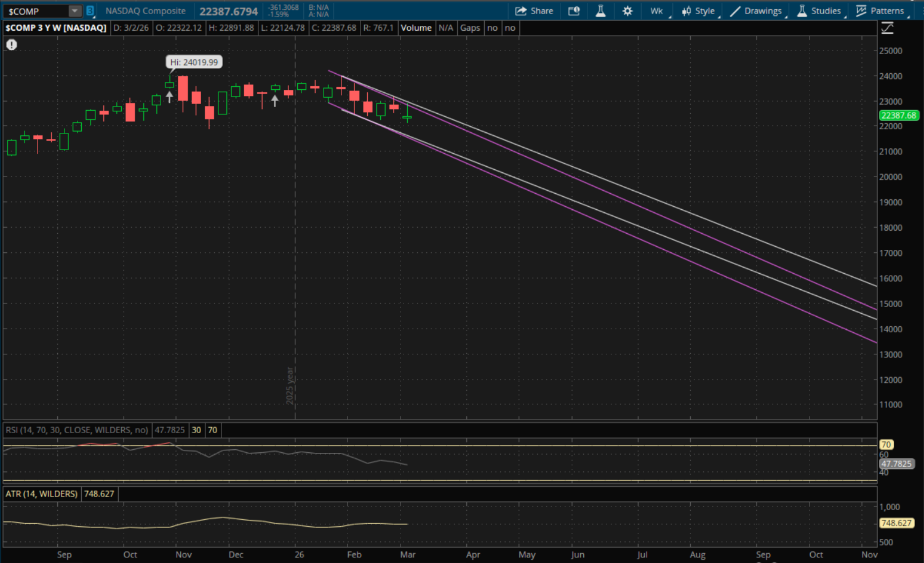
Task: Click the blue symbol link number icon
Action: point(90,11)
